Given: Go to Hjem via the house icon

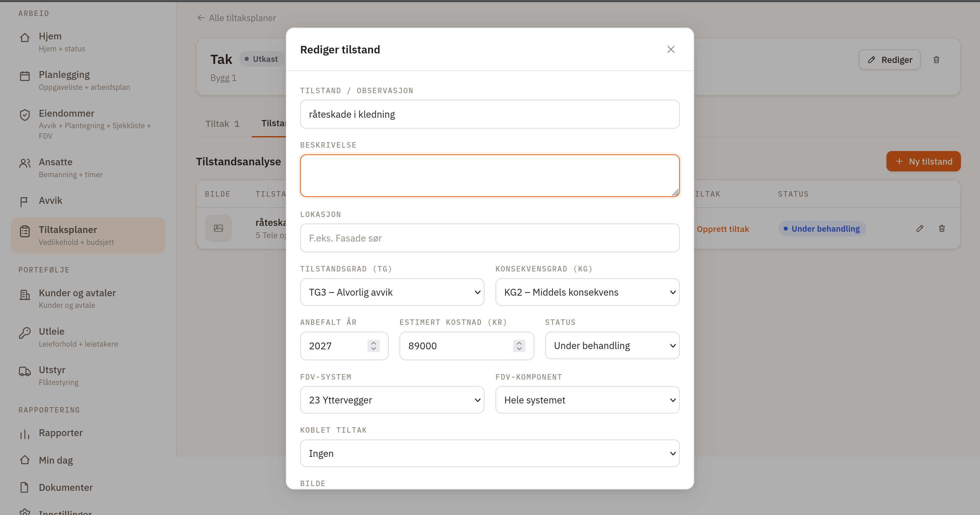Looking at the screenshot, I should [x=25, y=37].
